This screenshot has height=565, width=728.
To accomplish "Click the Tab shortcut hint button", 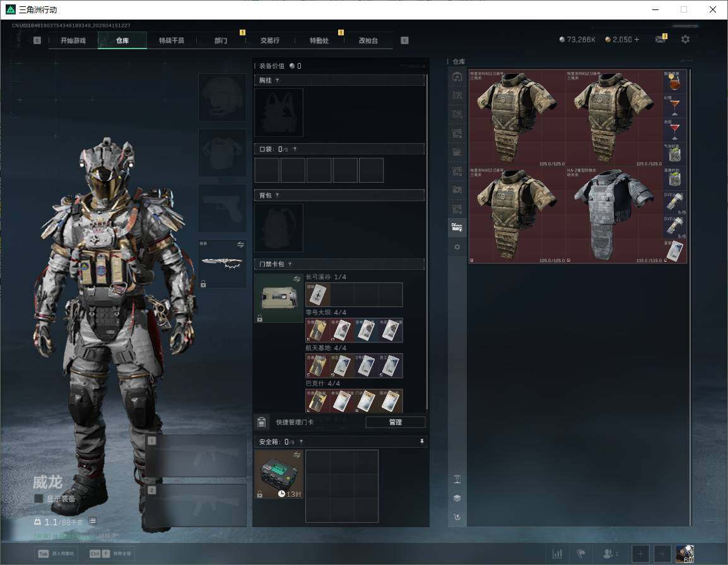I will click(x=57, y=554).
